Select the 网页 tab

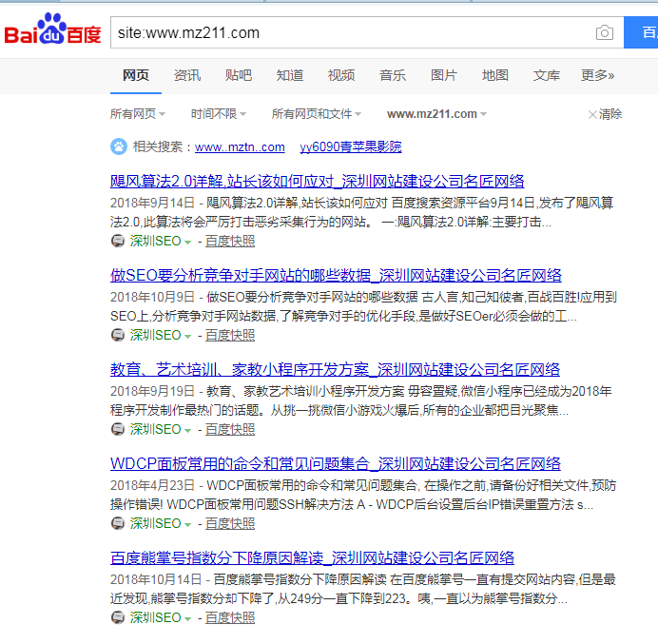click(136, 75)
